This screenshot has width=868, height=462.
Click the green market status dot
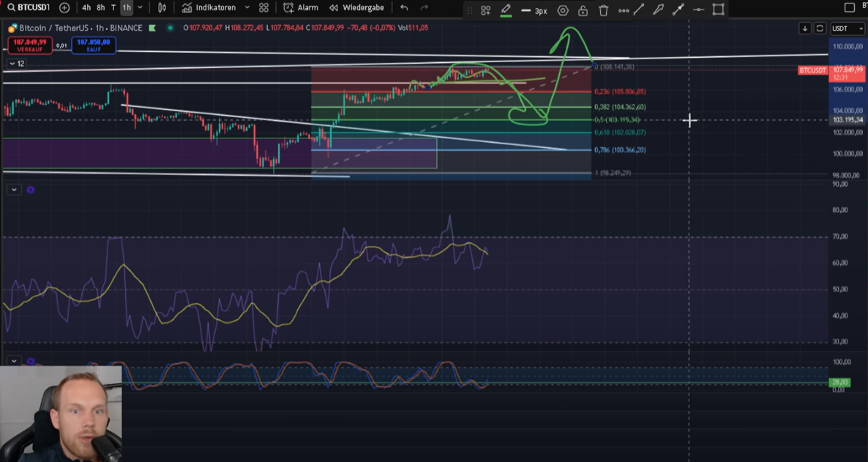pyautogui.click(x=171, y=28)
